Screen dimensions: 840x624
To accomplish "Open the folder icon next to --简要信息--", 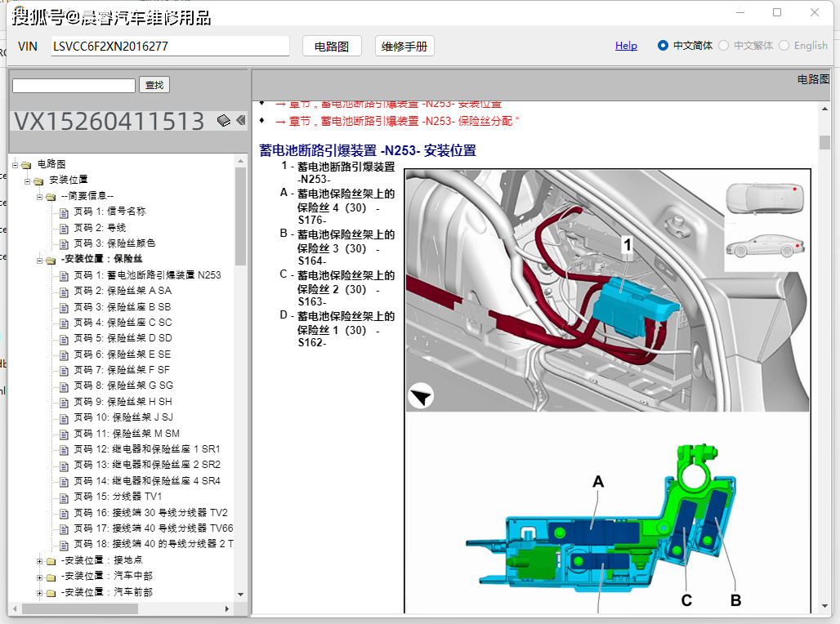I will (52, 196).
